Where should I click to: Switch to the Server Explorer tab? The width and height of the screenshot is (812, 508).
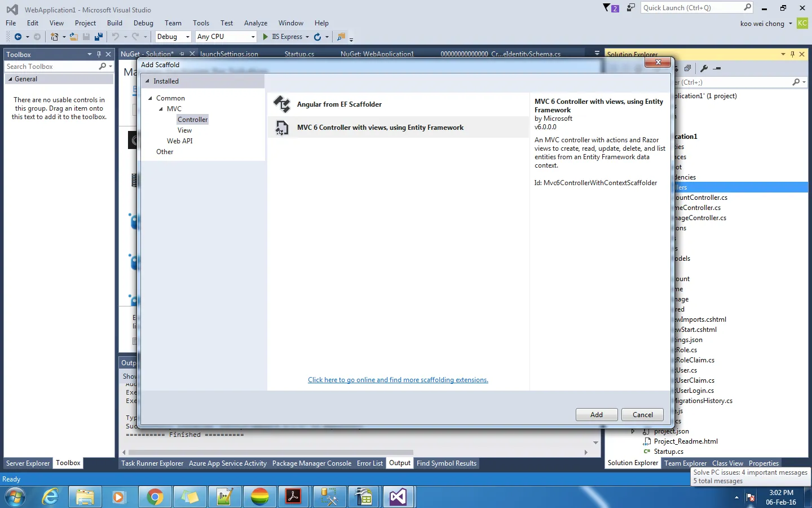tap(28, 463)
